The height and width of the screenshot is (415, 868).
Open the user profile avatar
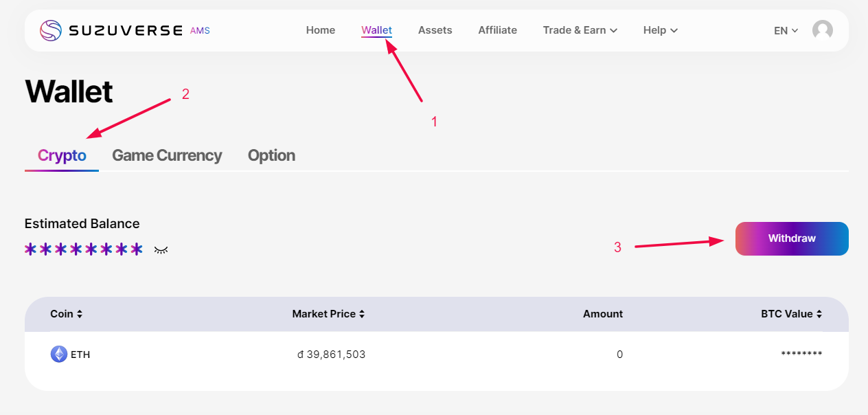coord(822,30)
